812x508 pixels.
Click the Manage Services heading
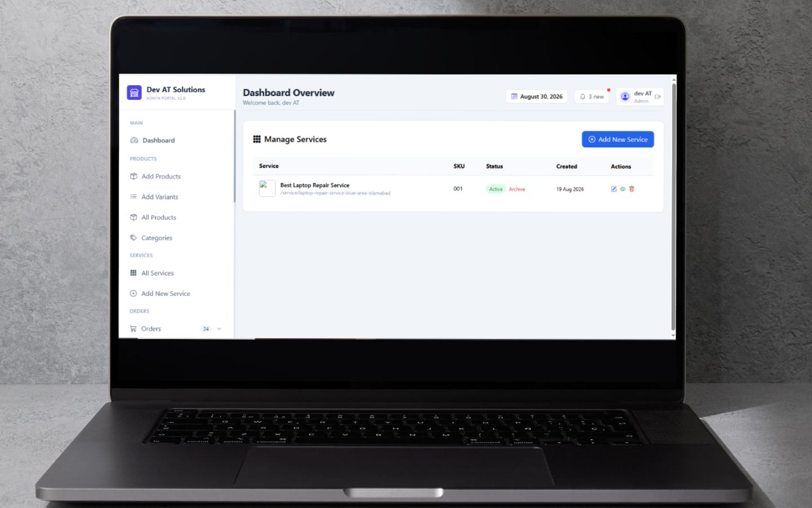295,139
